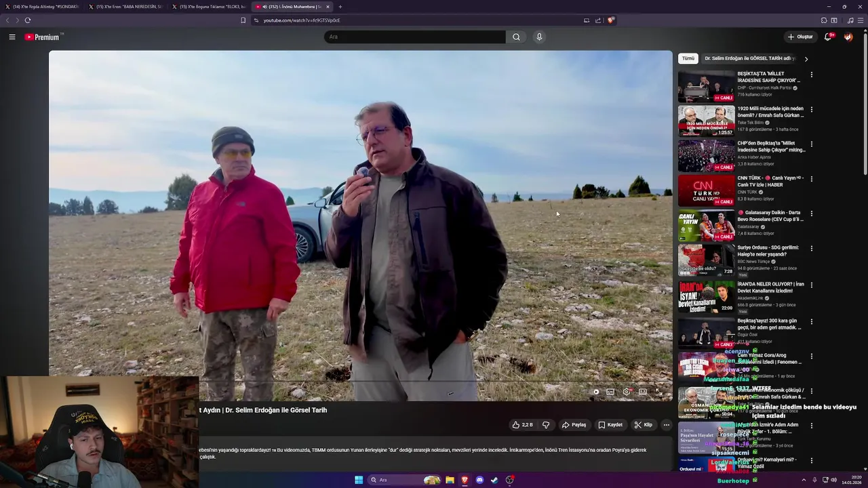The width and height of the screenshot is (868, 488).
Task: Open Discord from the taskbar
Action: [479, 480]
